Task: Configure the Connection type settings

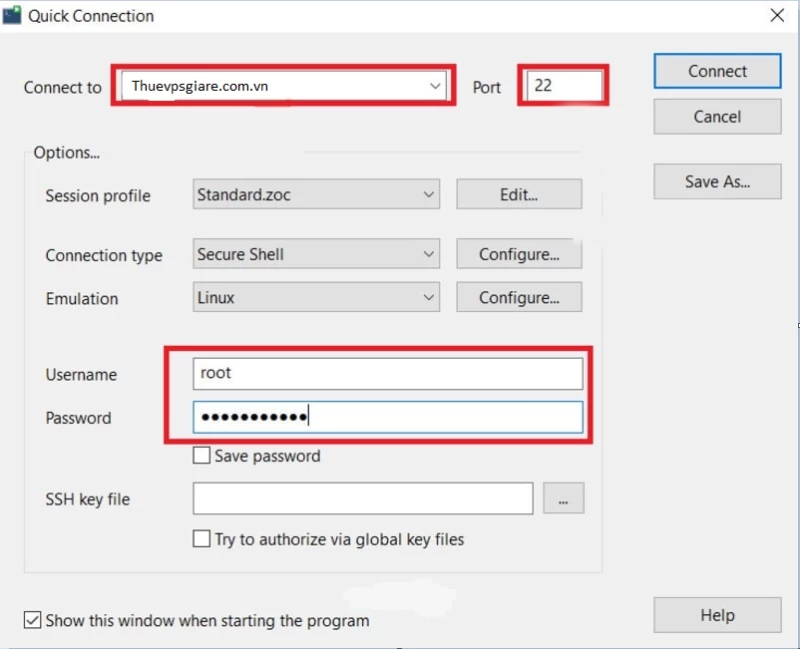Action: point(519,254)
